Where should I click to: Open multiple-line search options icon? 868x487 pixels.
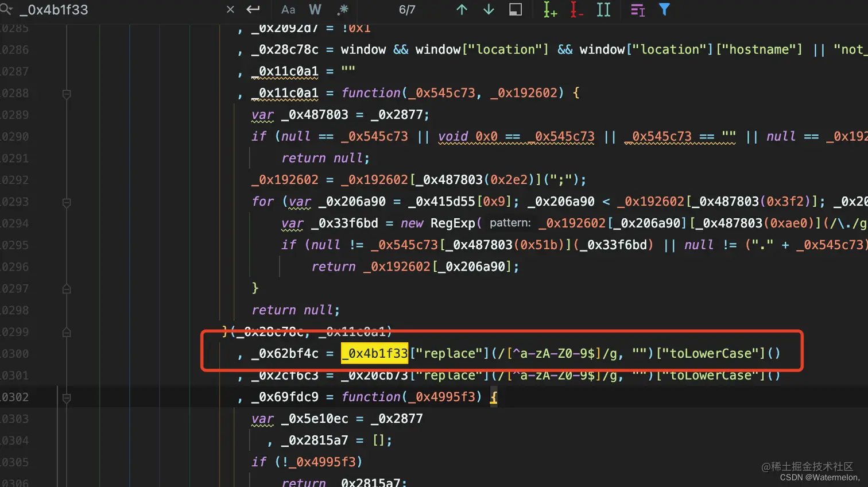point(638,10)
